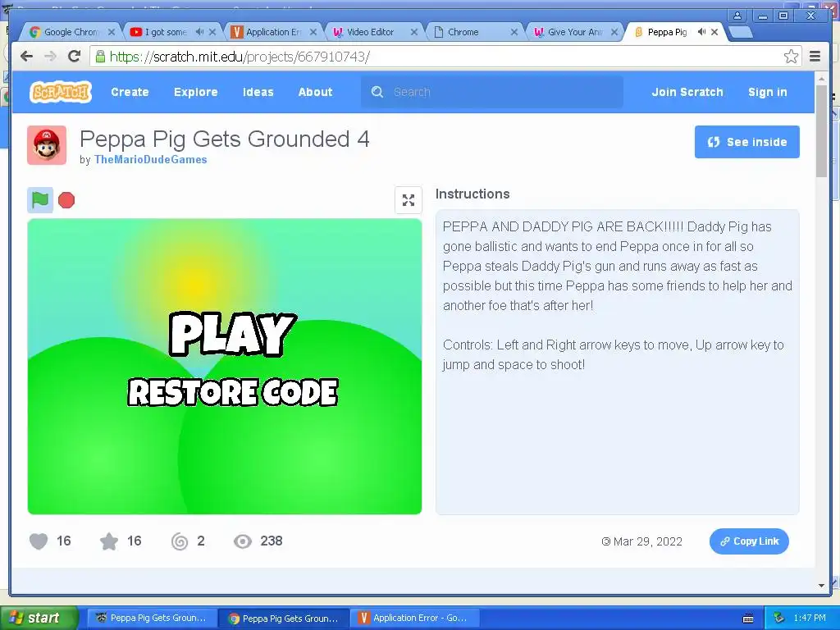Image resolution: width=840 pixels, height=630 pixels.
Task: Favorite the project with the star icon
Action: (109, 541)
